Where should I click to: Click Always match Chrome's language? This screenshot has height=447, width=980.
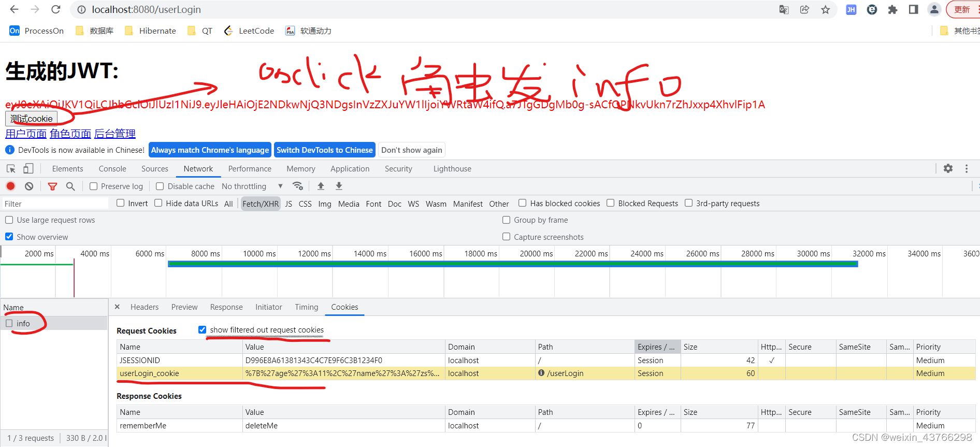click(x=210, y=150)
